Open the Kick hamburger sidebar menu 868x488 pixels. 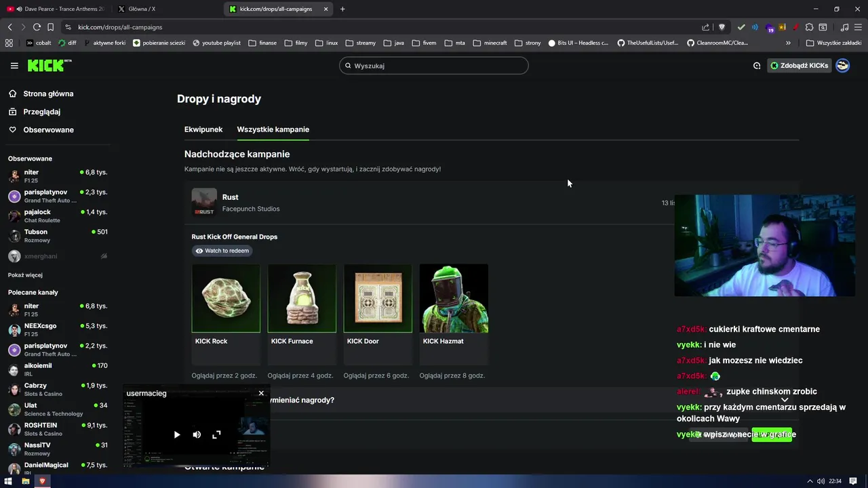pos(14,66)
